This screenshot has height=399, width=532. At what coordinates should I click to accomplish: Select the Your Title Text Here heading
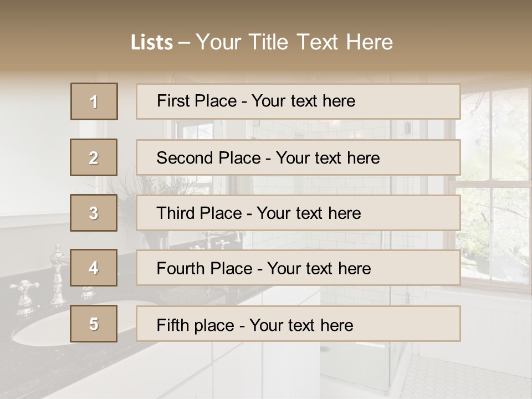click(294, 42)
